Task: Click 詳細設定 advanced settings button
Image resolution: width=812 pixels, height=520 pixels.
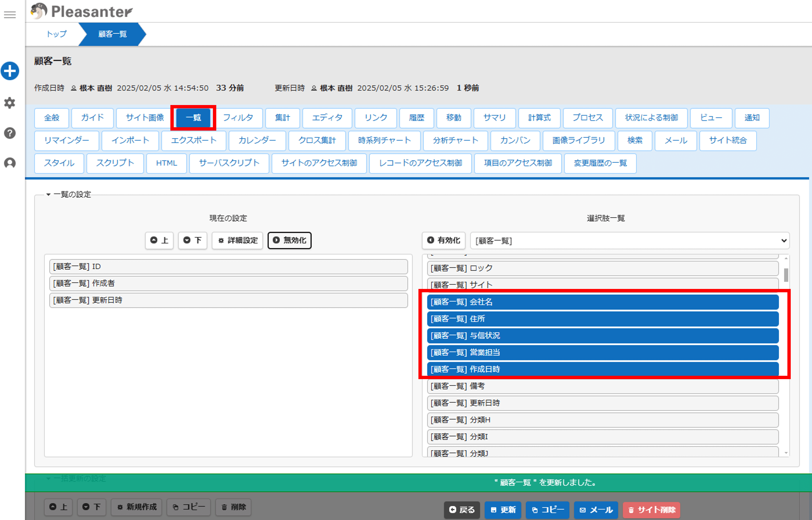Action: [238, 240]
